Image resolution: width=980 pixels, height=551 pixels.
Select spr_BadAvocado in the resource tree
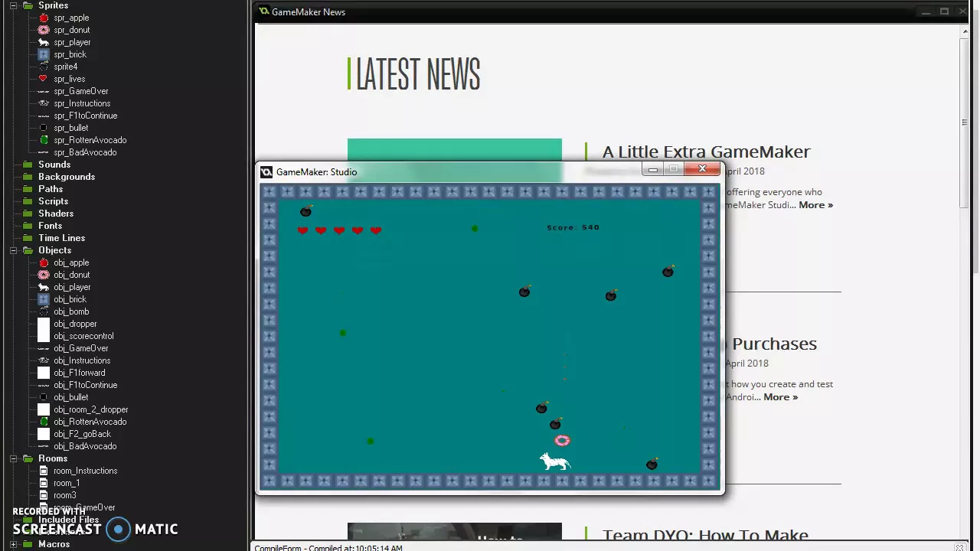coord(85,152)
